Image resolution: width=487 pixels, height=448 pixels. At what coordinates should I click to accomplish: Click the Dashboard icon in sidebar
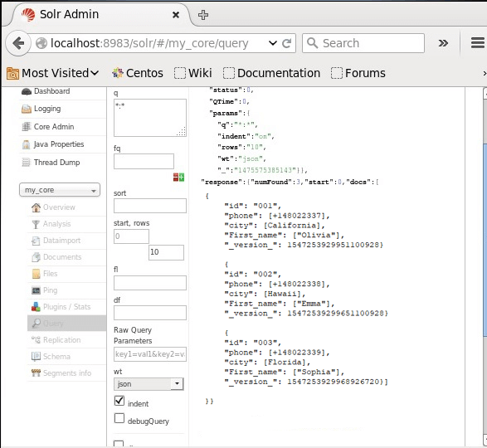pyautogui.click(x=27, y=91)
